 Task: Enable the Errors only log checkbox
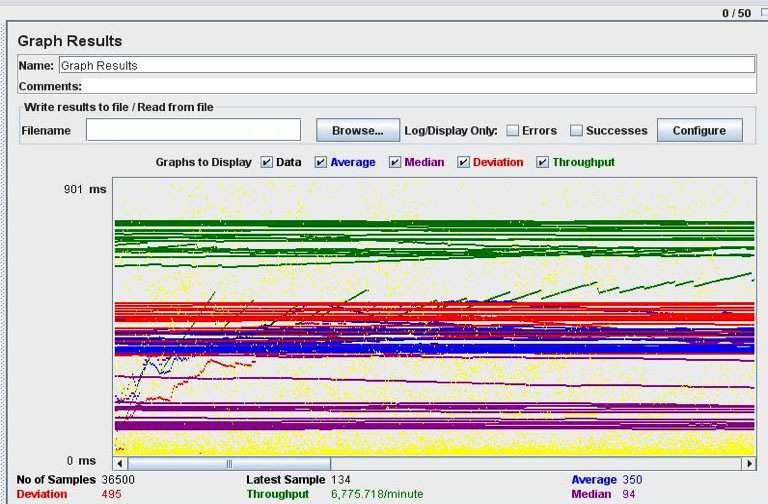(x=512, y=130)
